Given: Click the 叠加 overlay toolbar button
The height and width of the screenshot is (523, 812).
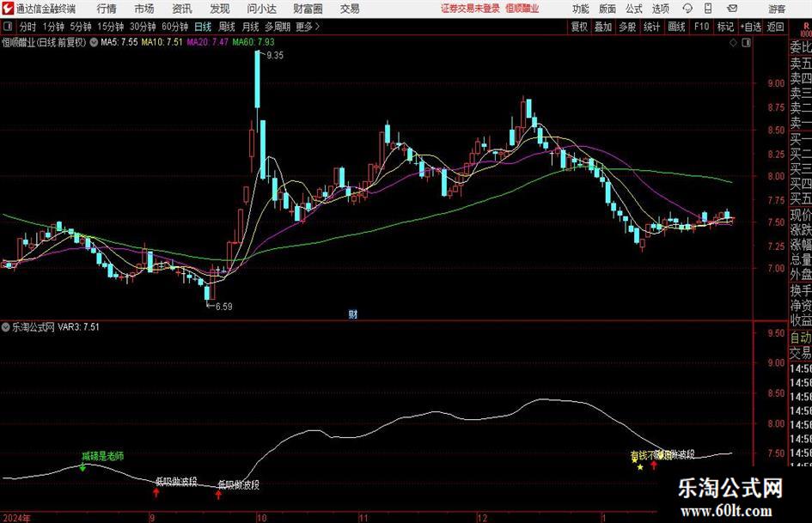Looking at the screenshot, I should tap(603, 27).
